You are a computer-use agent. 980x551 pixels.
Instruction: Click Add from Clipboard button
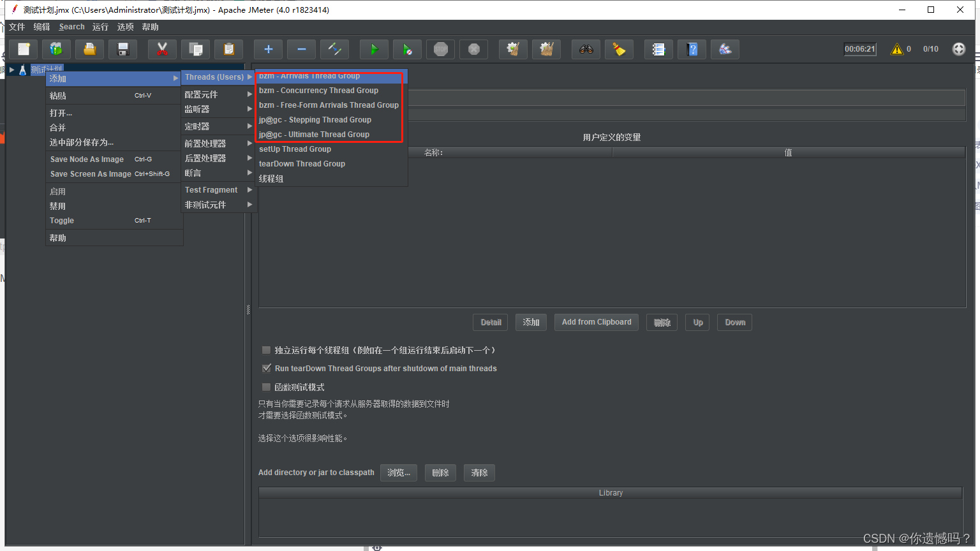pyautogui.click(x=597, y=323)
